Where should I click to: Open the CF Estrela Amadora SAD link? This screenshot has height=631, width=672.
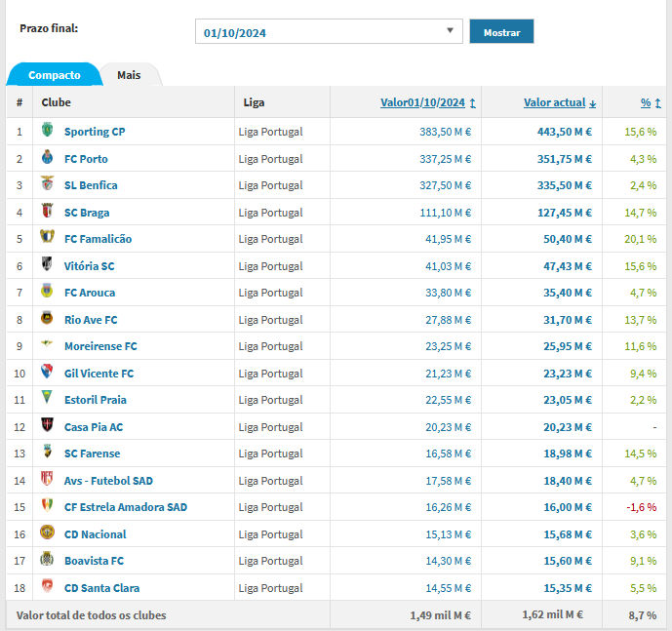click(x=126, y=507)
